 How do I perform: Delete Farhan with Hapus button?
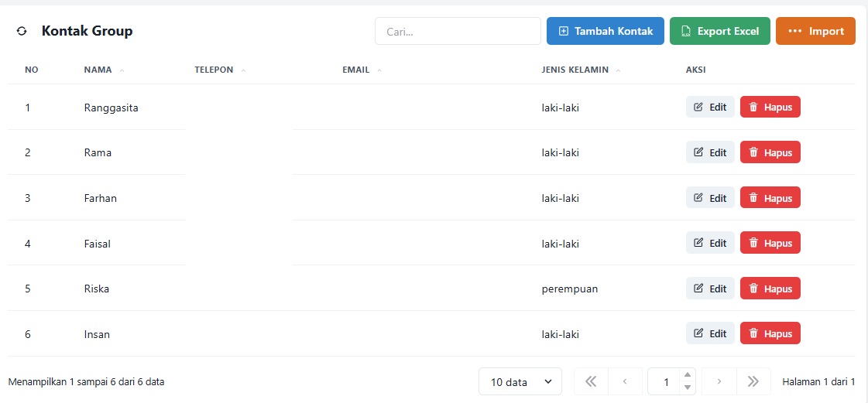pyautogui.click(x=770, y=197)
